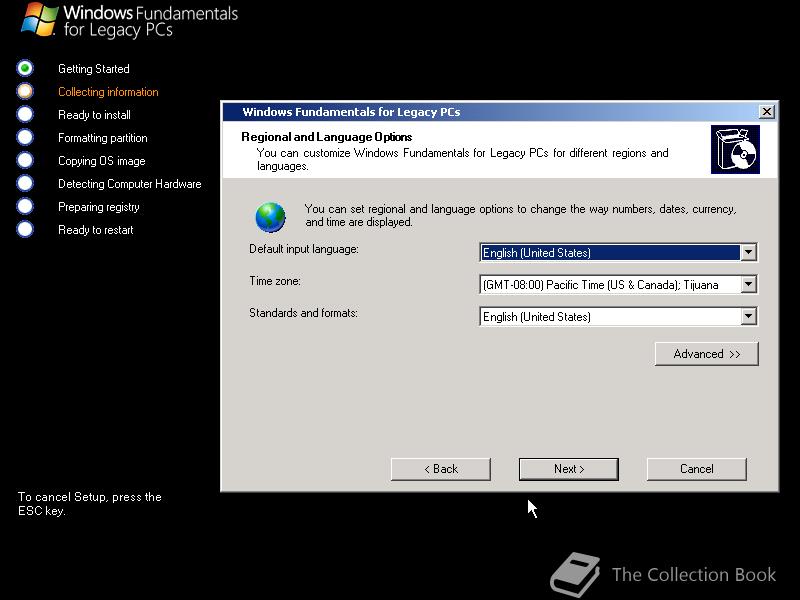Screen dimensions: 800x600
Task: Click the Default input language: label
Action: click(304, 249)
